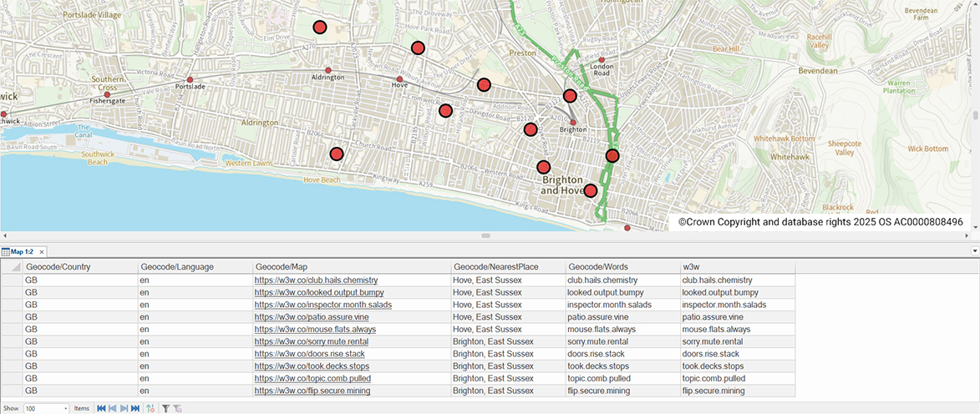The width and height of the screenshot is (980, 414).
Task: Open link w3w.co/doors.rise.stack
Action: click(x=308, y=354)
